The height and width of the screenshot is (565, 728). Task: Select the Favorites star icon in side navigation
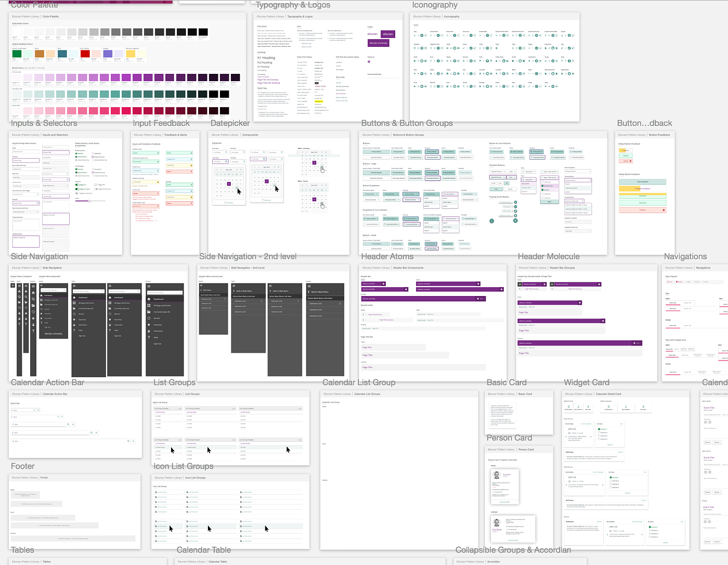pos(19,313)
